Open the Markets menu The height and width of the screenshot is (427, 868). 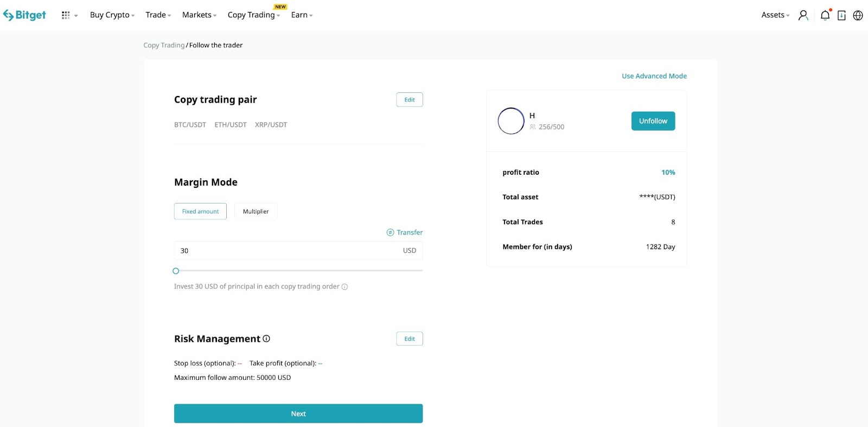point(199,15)
